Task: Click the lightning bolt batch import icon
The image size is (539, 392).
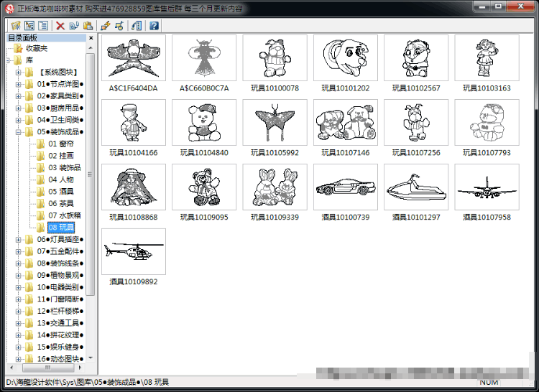Action: click(x=106, y=25)
